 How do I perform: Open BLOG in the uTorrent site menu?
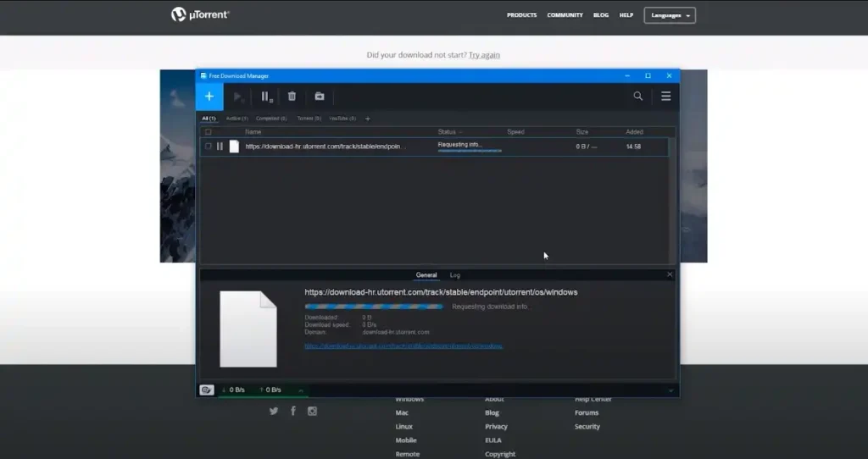[601, 15]
